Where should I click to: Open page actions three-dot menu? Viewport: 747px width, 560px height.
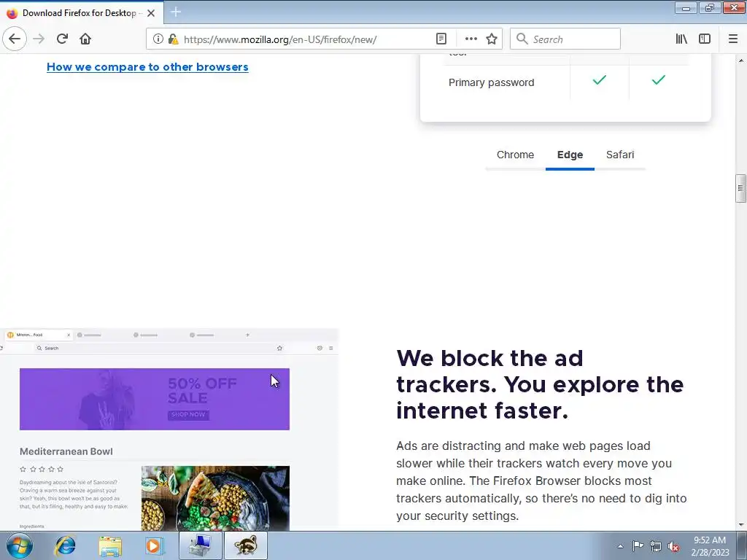471,39
